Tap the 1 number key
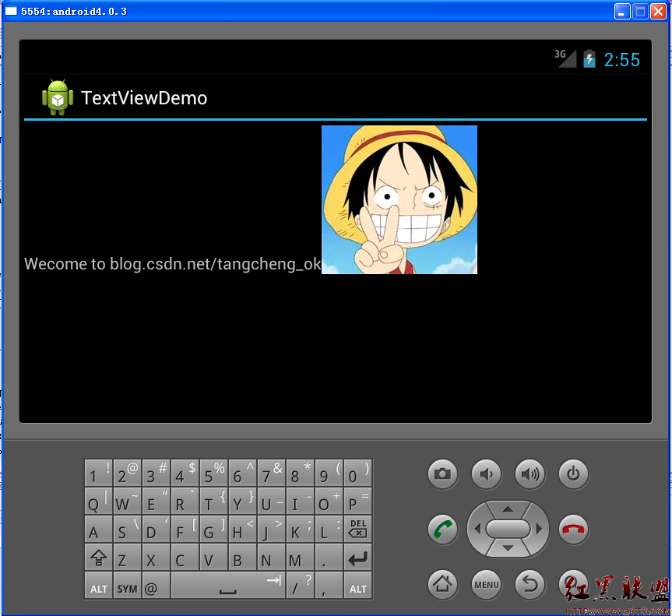The width and height of the screenshot is (672, 616). (x=99, y=473)
